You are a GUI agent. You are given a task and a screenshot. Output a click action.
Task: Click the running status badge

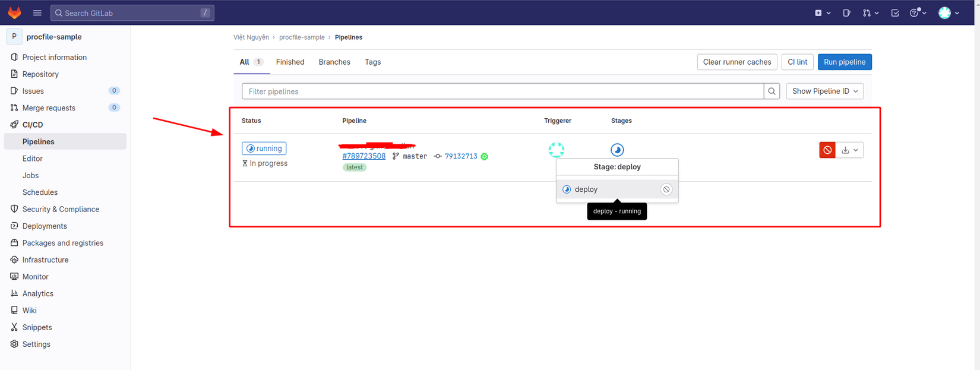pos(264,148)
